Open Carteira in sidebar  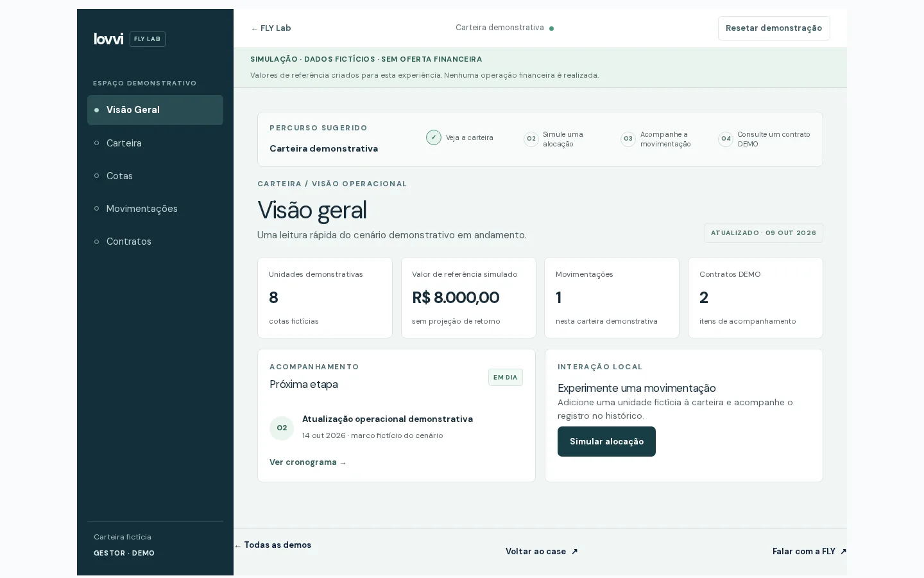tap(155, 143)
